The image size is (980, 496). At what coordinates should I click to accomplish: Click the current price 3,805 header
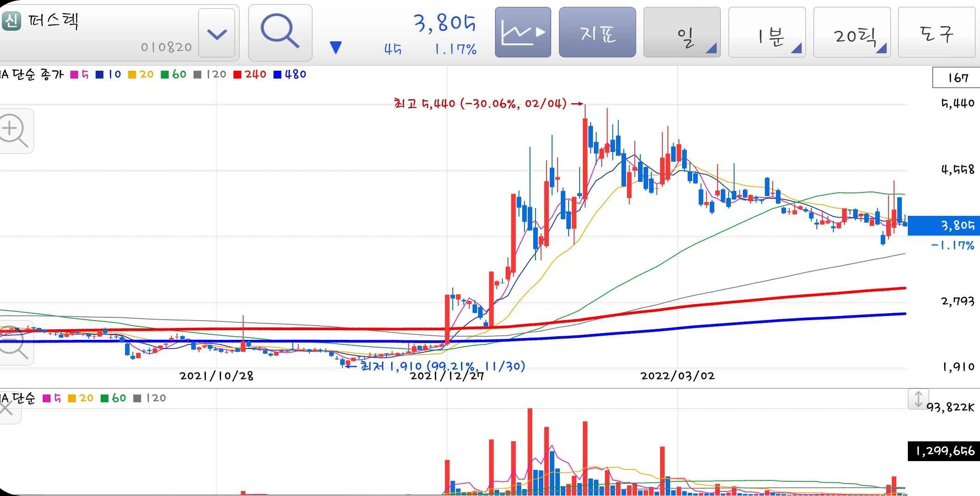[x=444, y=23]
